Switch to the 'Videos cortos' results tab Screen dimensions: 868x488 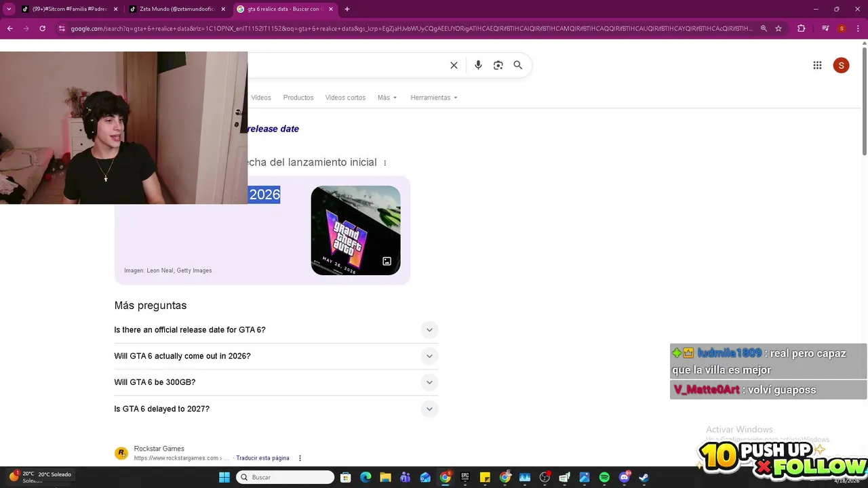point(345,98)
